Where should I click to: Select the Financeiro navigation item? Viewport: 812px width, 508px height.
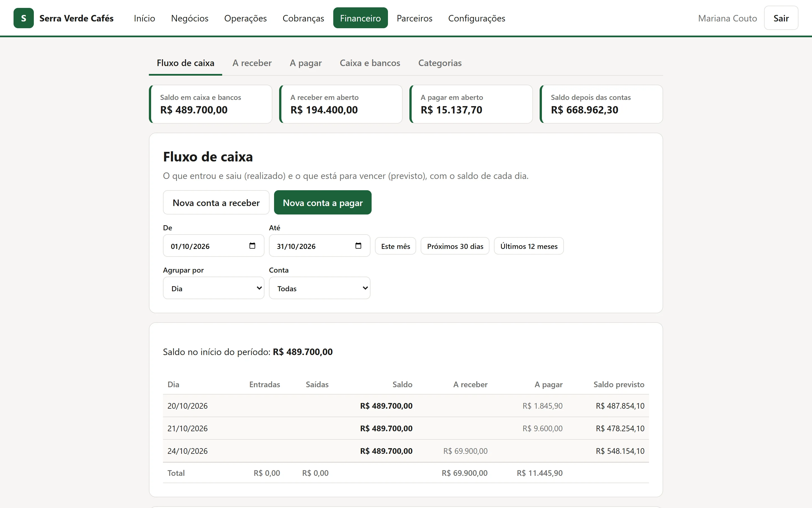click(x=360, y=18)
